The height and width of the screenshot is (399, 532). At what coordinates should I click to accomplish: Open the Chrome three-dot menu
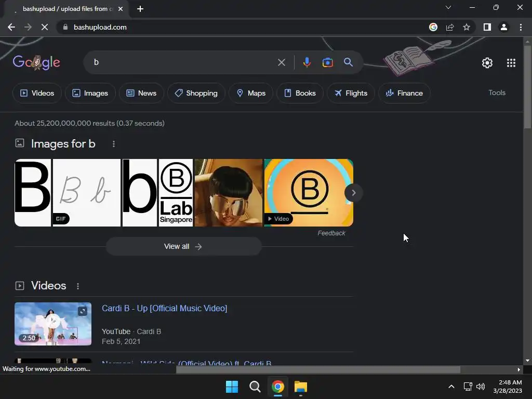pos(521,27)
